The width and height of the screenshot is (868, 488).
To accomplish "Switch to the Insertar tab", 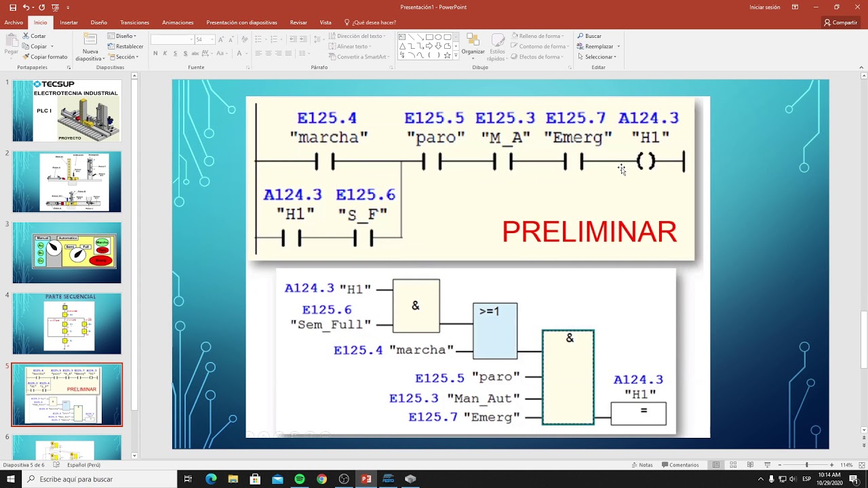I will 68,22.
